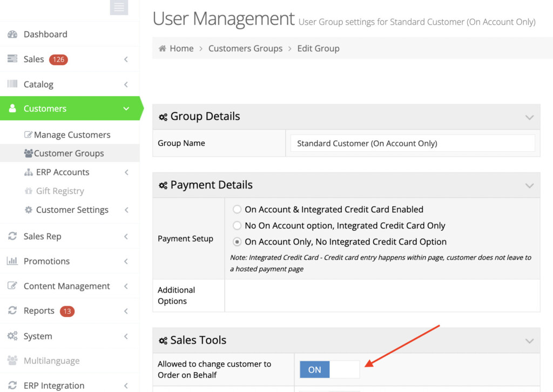Open the System menu item
553x392 pixels.
click(x=70, y=336)
